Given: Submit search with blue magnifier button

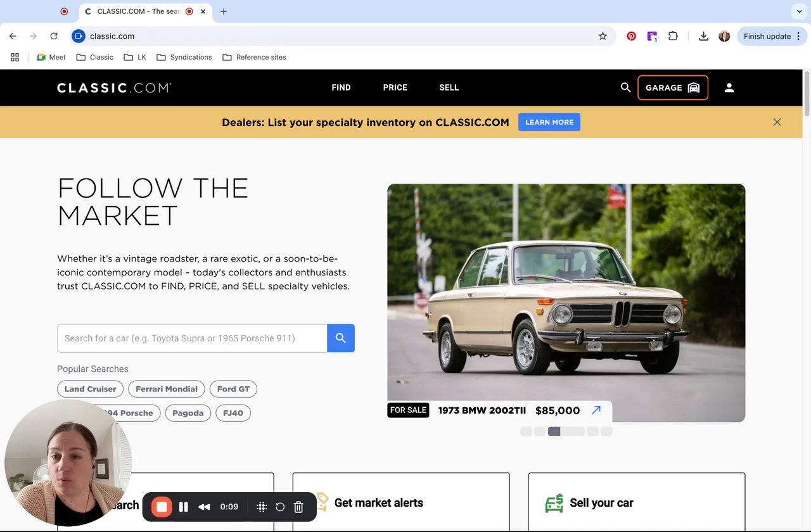Looking at the screenshot, I should coord(341,338).
